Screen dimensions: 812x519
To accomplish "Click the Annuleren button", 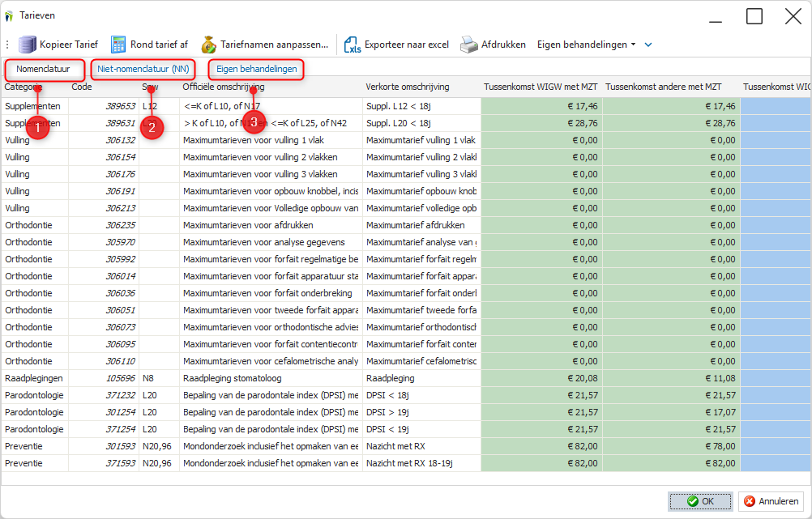I will tap(771, 501).
